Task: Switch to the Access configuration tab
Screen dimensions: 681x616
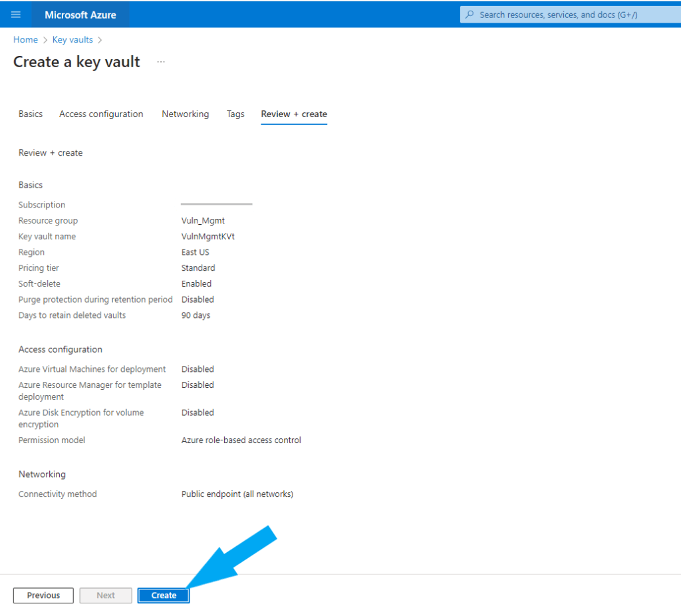Action: (101, 114)
